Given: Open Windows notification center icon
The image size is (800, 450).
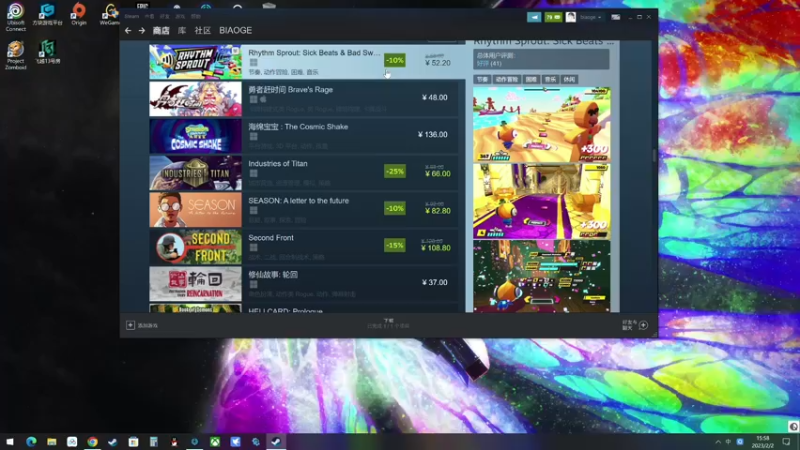Looking at the screenshot, I should click(x=786, y=442).
